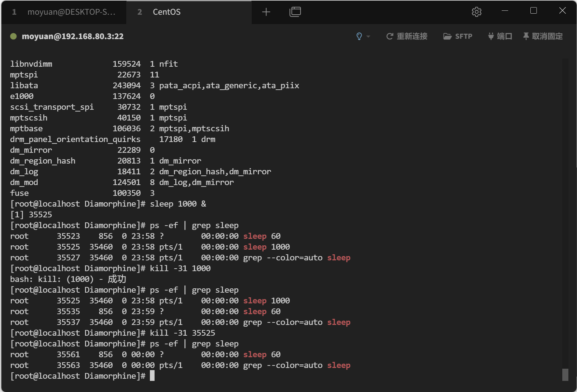Open settings via the gear icon
Screen dimensions: 577x392
coord(476,12)
